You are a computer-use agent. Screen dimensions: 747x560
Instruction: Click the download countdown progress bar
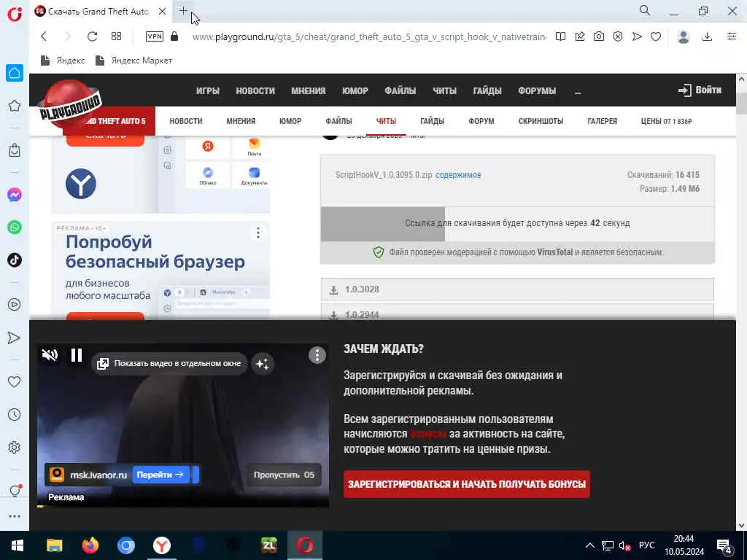(x=517, y=223)
